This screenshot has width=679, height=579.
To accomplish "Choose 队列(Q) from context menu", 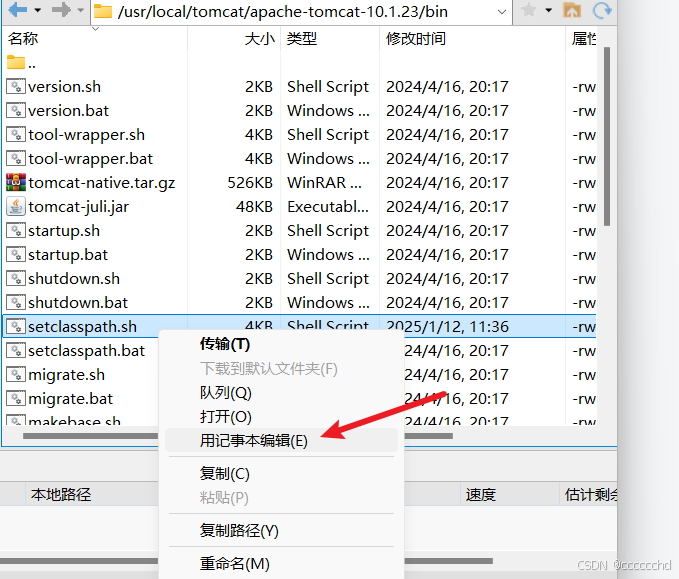I will [225, 393].
